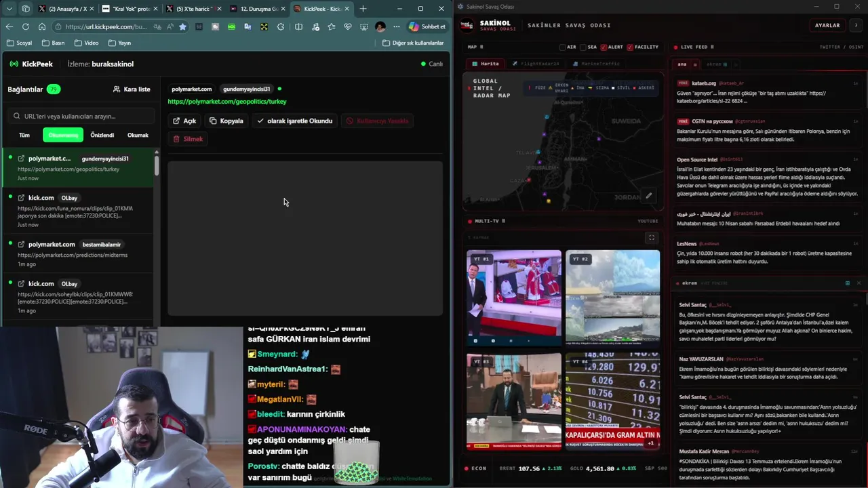
Task: Click the browser back arrow
Action: point(9,26)
